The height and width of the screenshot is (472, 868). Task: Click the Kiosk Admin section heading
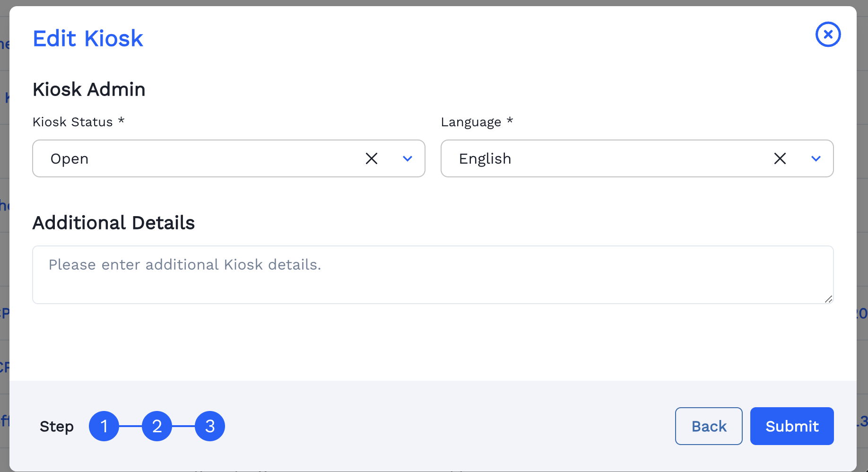click(89, 89)
